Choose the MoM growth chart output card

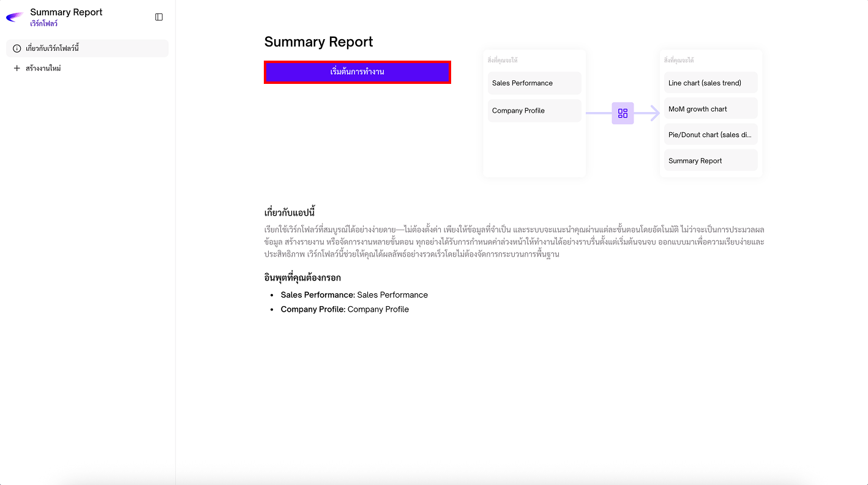tap(710, 109)
